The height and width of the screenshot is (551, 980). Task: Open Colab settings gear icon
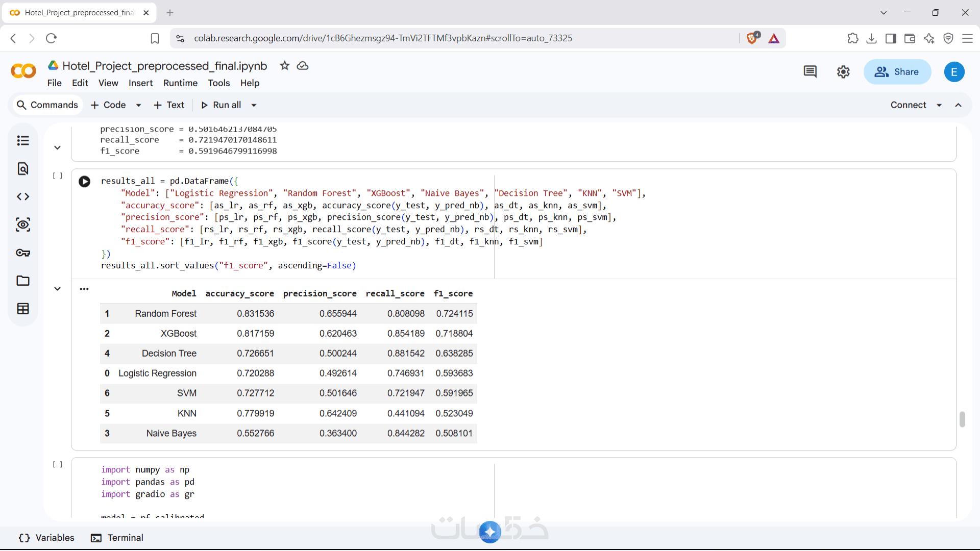tap(843, 72)
